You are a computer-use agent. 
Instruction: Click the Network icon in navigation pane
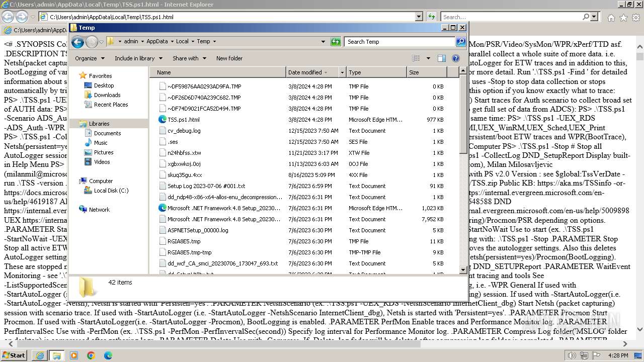tap(83, 210)
